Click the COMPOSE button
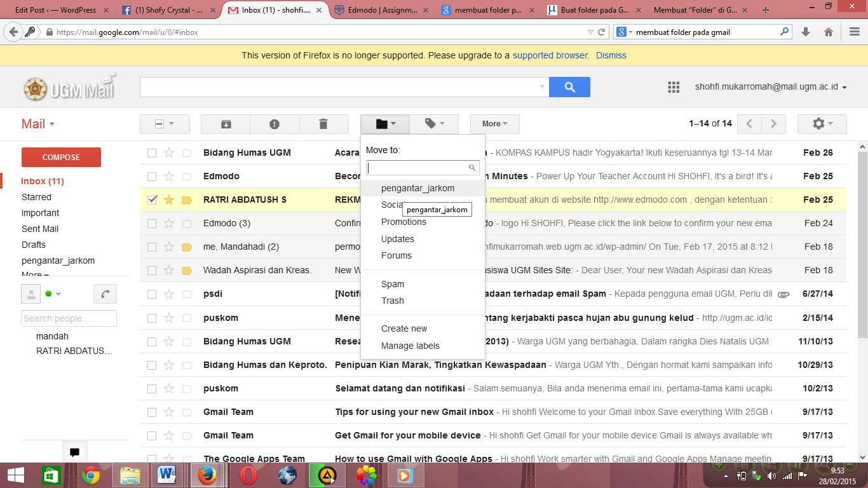The image size is (868, 488). (61, 157)
